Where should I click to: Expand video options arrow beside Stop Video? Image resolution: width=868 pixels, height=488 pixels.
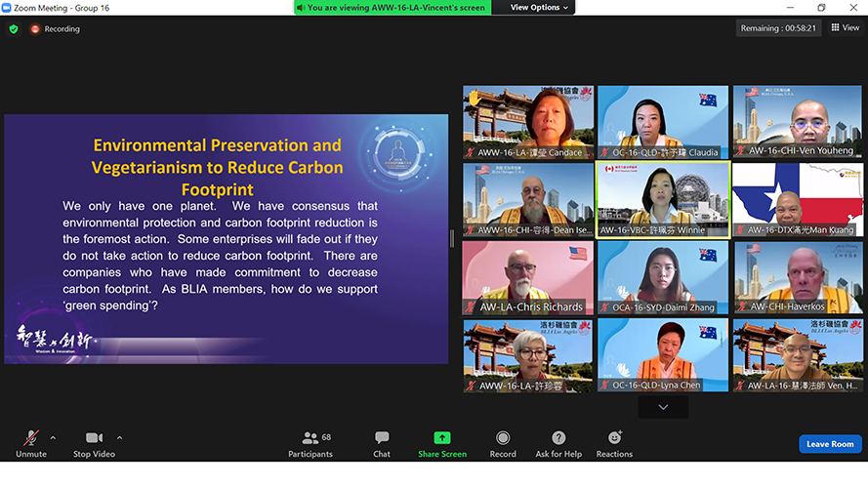point(119,437)
